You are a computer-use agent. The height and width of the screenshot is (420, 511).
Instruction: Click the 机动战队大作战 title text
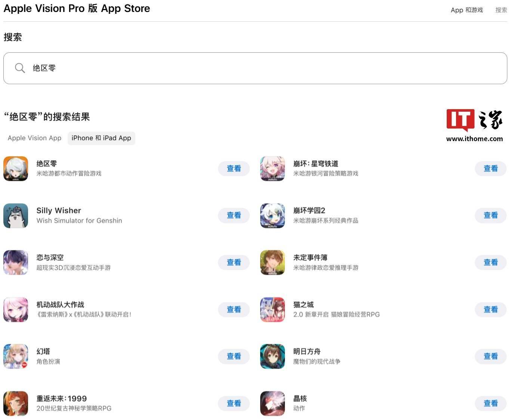coord(60,305)
